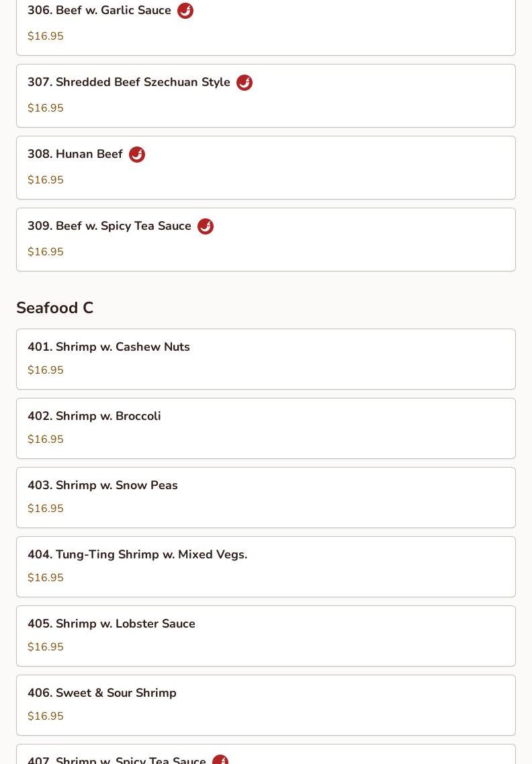Click spicy icon beside Beef w. Spicy Tea Sauce
The width and height of the screenshot is (532, 764).
click(x=205, y=226)
